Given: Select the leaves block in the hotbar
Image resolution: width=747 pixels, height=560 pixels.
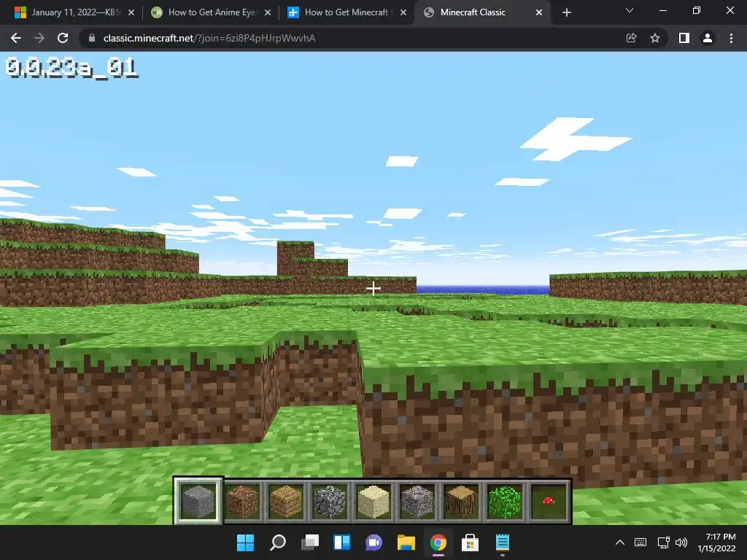Looking at the screenshot, I should [x=505, y=501].
